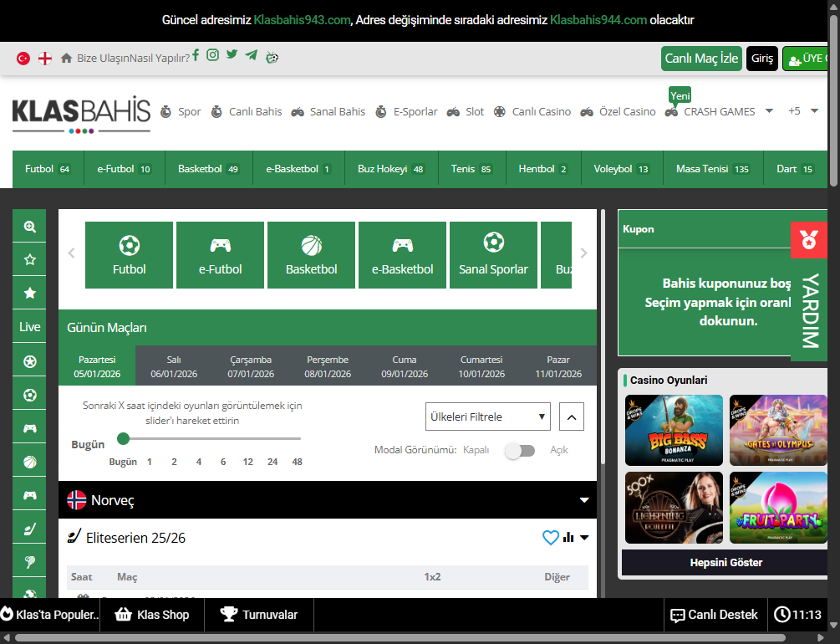Switch language with the Turkish flag icon
Viewport: 840px width, 644px height.
23,58
